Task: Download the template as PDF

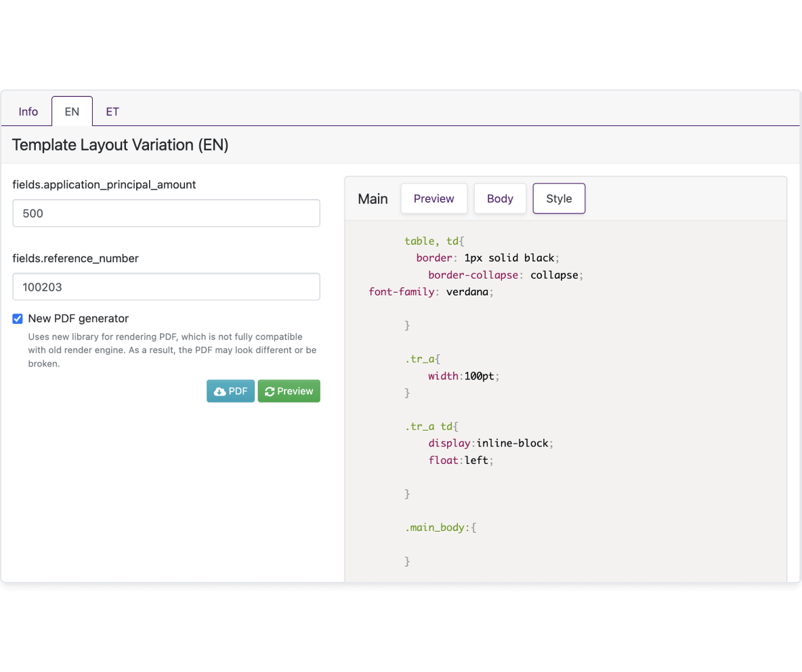Action: point(230,392)
